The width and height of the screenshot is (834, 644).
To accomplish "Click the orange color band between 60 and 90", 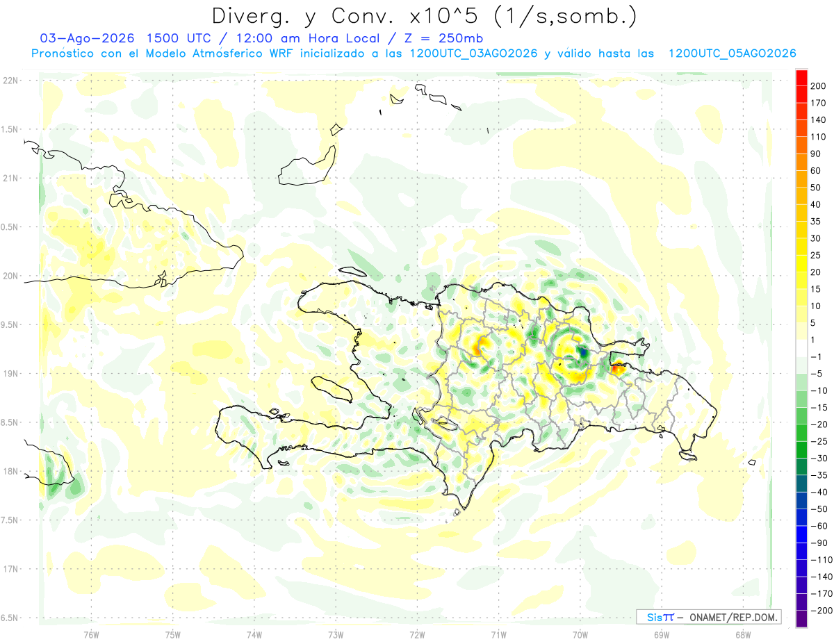I will coord(801,163).
